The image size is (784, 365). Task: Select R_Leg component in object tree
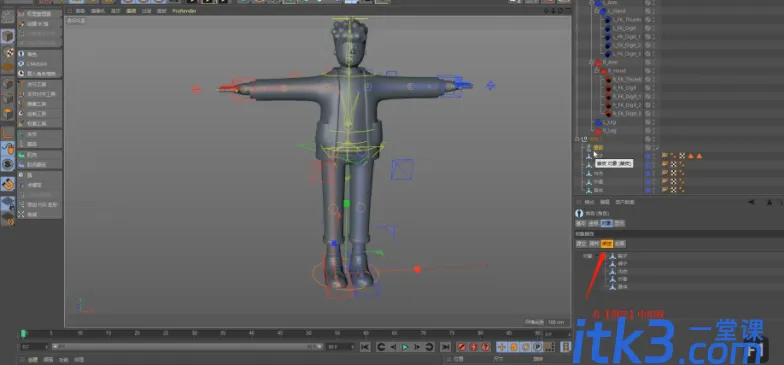point(609,130)
